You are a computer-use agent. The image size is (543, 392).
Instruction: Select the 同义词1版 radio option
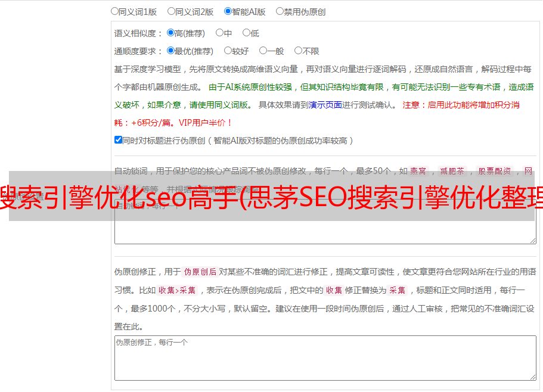click(x=114, y=11)
